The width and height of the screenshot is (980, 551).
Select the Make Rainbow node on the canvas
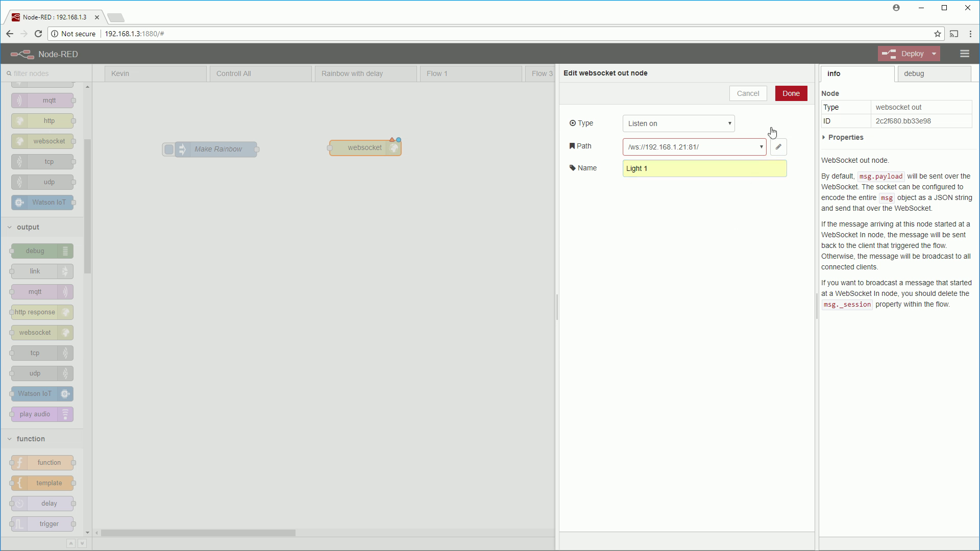(x=217, y=149)
